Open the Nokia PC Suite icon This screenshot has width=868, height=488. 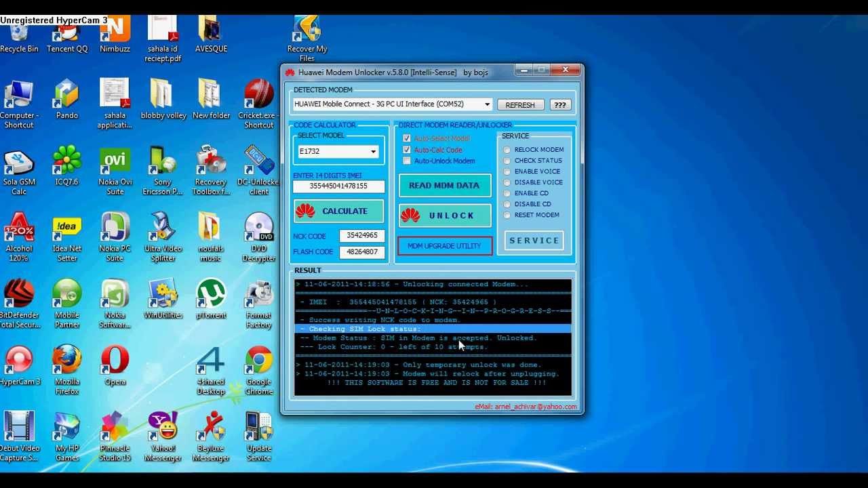(x=115, y=237)
